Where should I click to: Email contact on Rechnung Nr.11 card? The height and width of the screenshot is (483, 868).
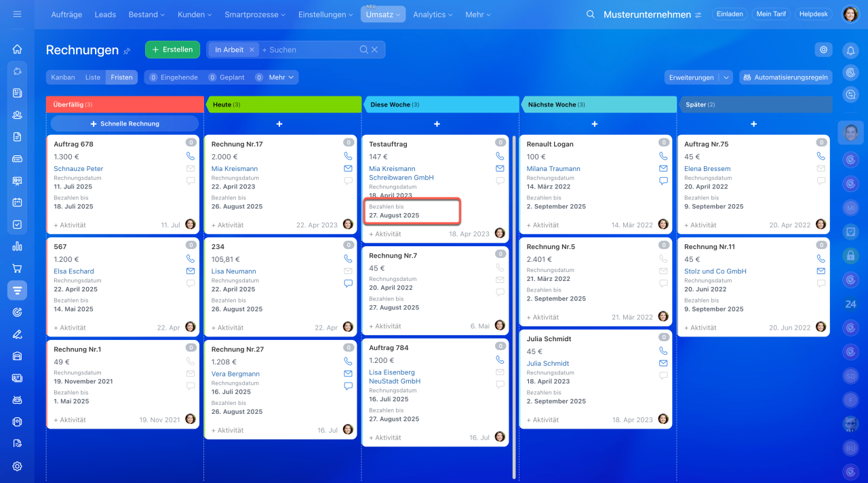pyautogui.click(x=821, y=271)
